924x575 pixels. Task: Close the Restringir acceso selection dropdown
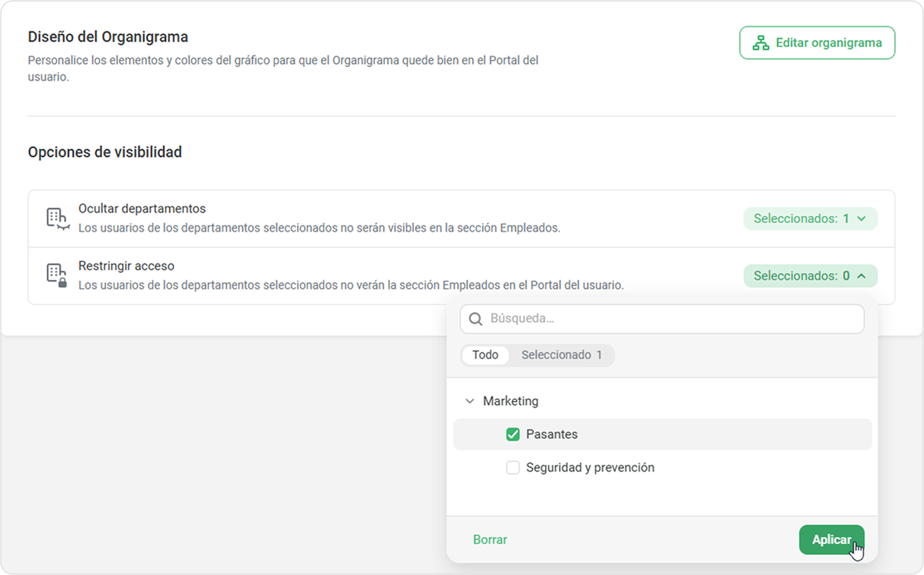810,275
